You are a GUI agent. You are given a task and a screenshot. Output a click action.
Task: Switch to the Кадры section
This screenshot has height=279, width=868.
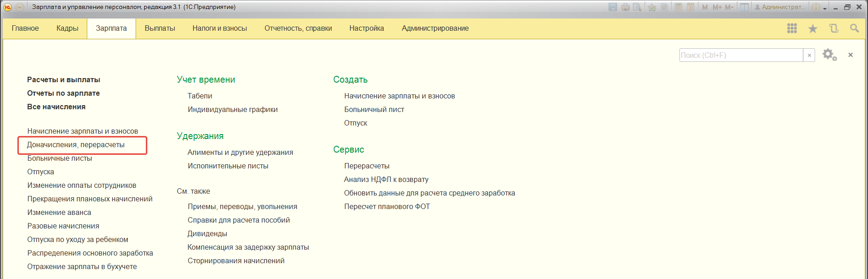click(x=67, y=28)
